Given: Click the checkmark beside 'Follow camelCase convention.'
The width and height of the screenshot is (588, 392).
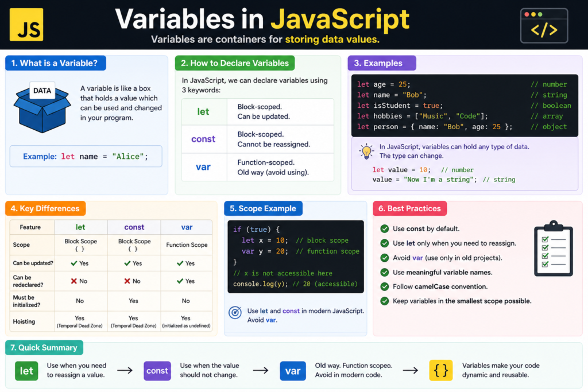Looking at the screenshot, I should pos(384,287).
